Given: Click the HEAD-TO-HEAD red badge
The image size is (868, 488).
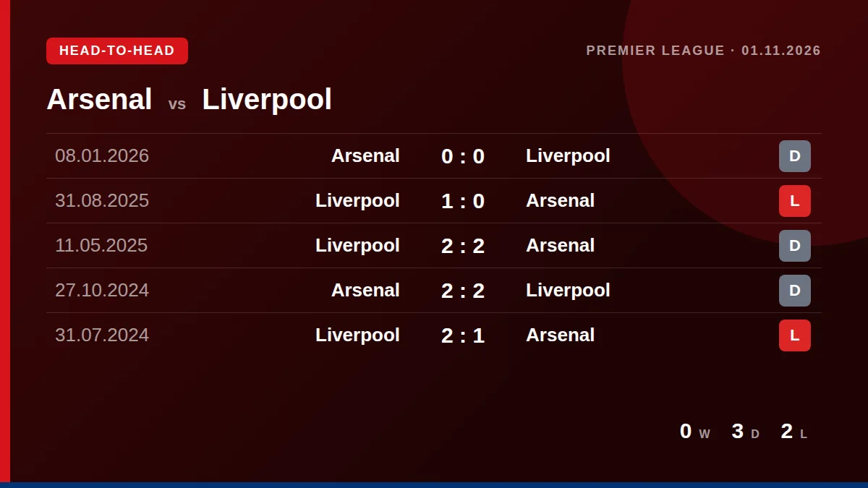Looking at the screenshot, I should coord(117,51).
